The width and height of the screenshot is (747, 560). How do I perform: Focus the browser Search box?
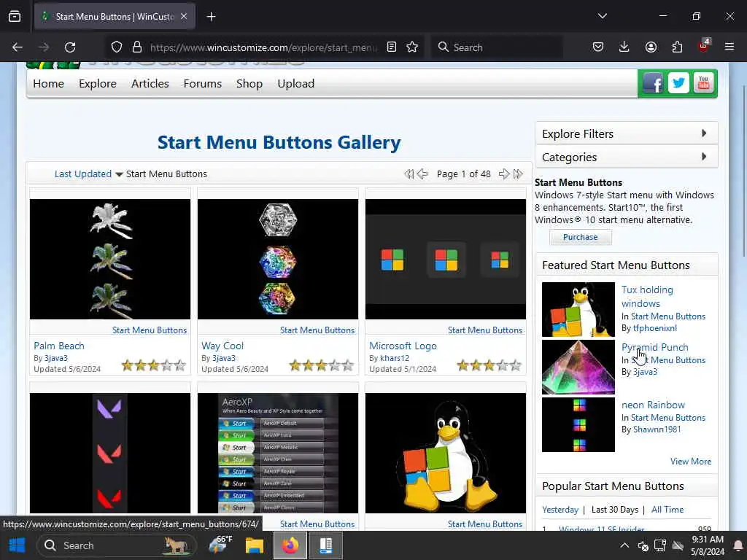pyautogui.click(x=496, y=47)
